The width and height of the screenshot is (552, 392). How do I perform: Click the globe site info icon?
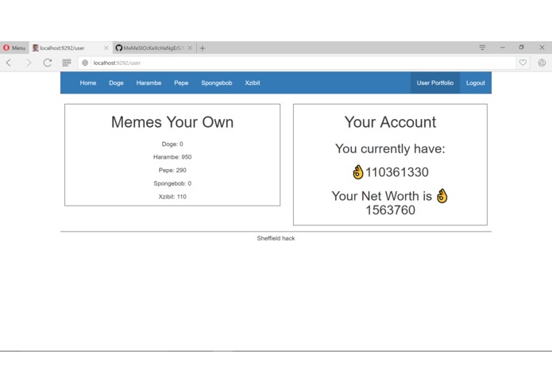(x=85, y=63)
